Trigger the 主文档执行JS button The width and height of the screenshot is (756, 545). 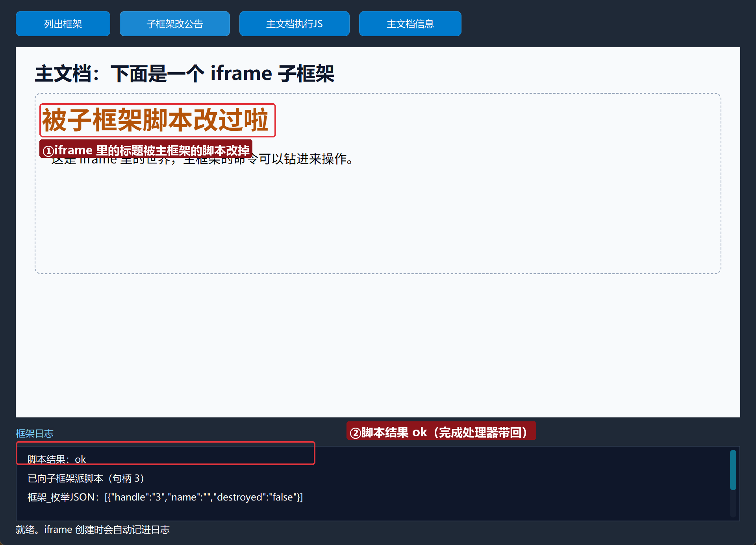pos(295,24)
